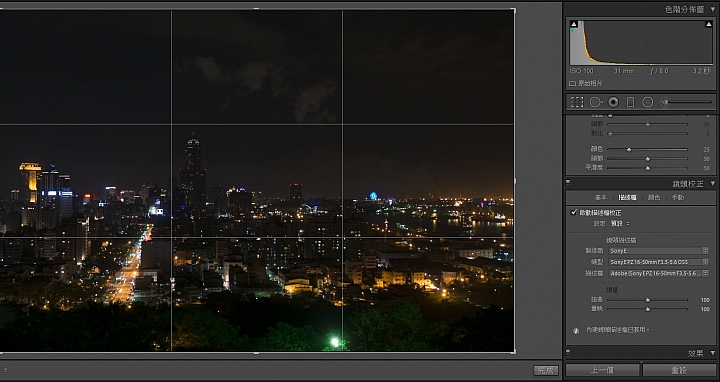Activate the Spot Removal tool

(x=596, y=102)
